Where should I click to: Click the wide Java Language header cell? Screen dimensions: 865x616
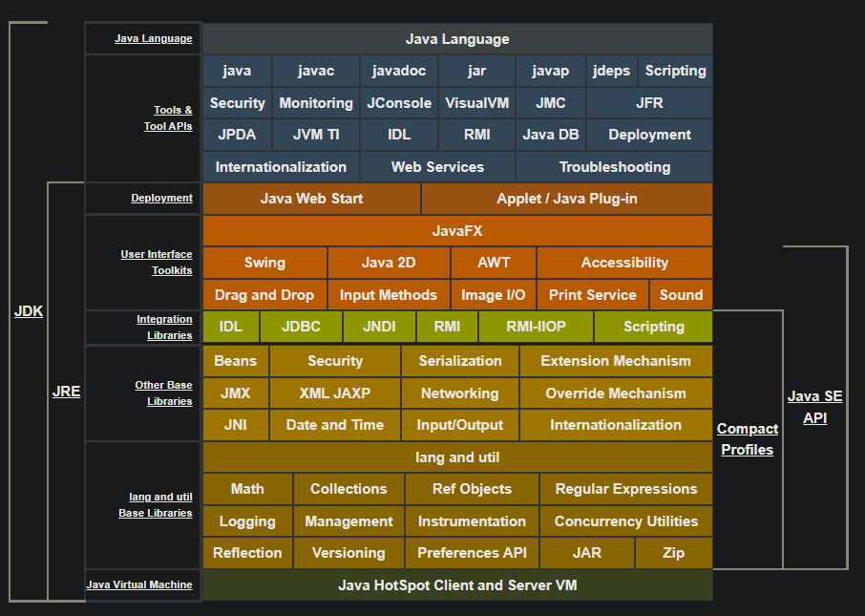458,38
